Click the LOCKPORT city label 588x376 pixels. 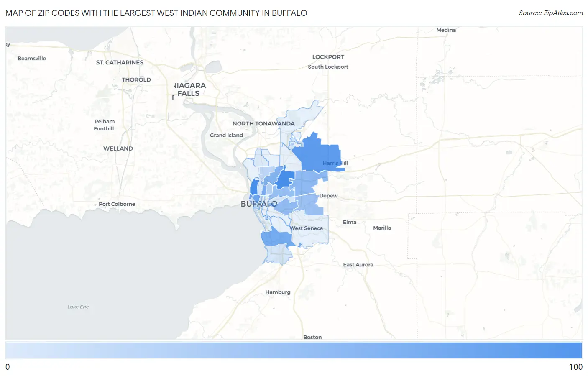click(328, 57)
